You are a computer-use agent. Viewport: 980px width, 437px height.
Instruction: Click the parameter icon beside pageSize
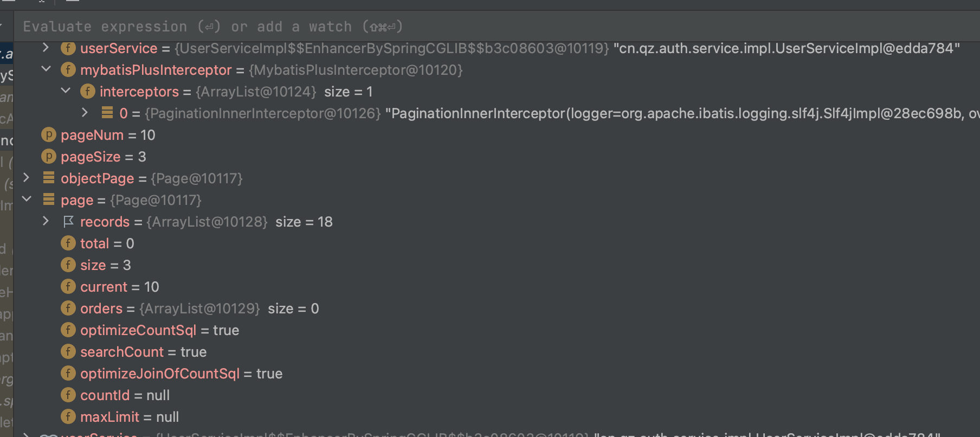[x=49, y=157]
